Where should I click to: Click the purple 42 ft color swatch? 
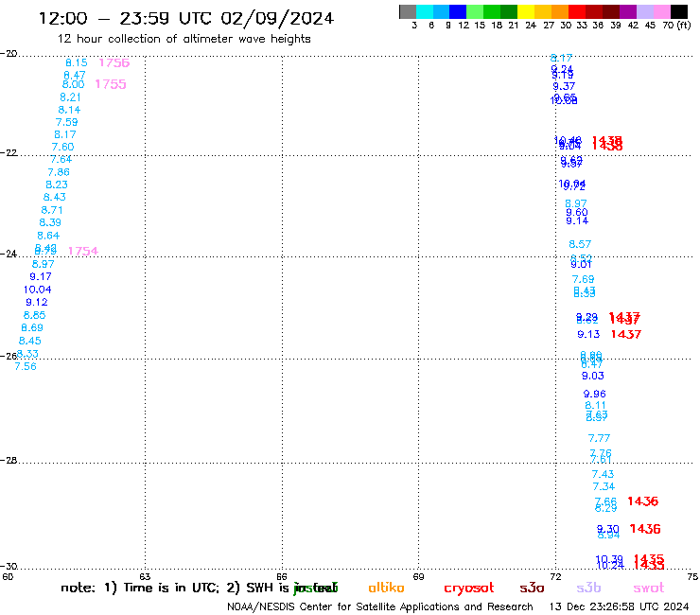(628, 11)
